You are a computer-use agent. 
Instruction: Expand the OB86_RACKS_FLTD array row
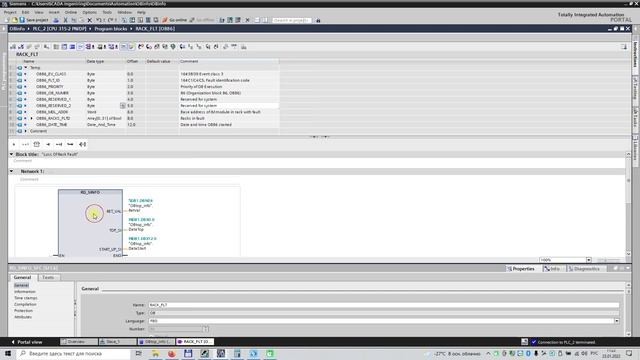[x=32, y=118]
